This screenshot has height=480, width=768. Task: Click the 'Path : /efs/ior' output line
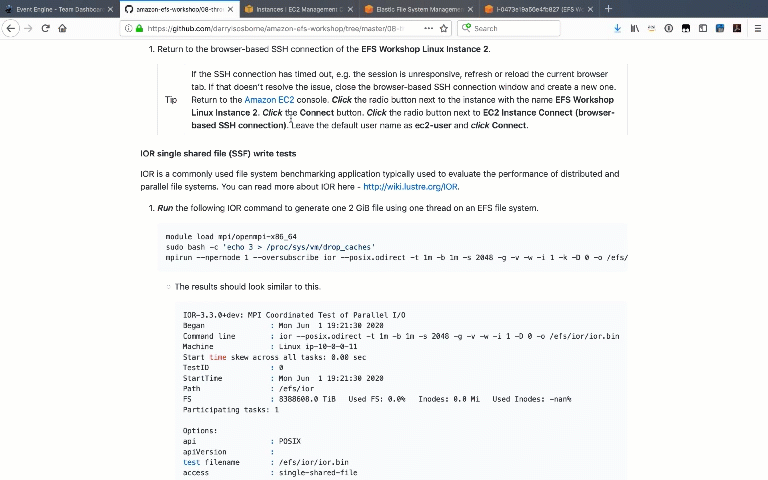pyautogui.click(x=248, y=389)
